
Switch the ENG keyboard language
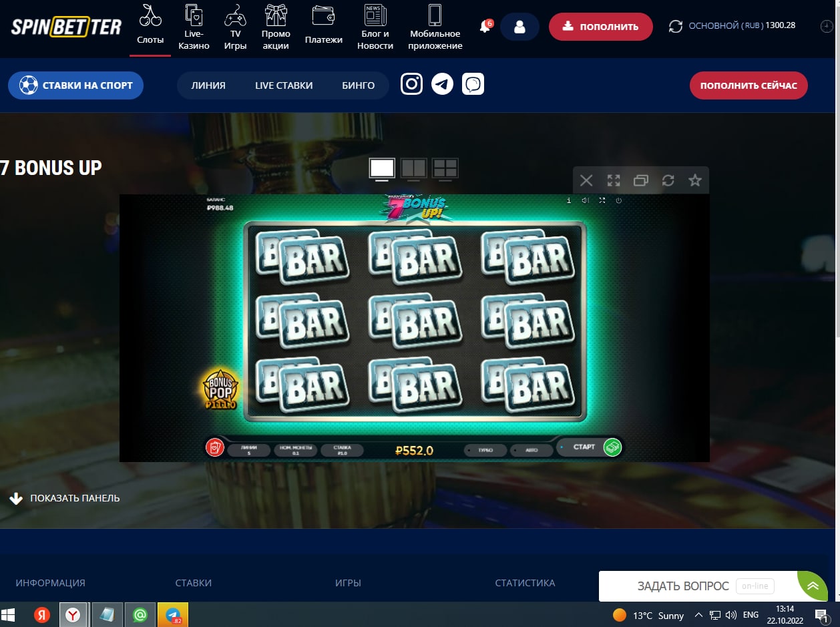click(751, 615)
